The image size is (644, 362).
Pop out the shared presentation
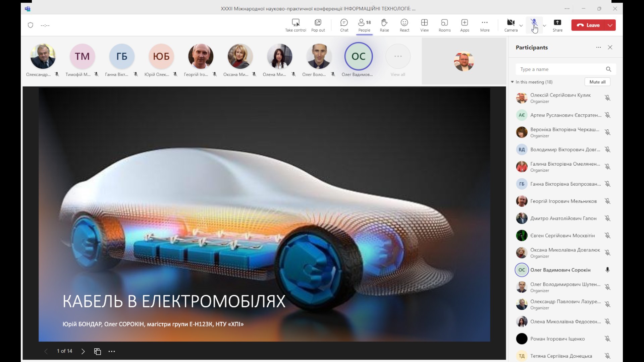click(318, 23)
